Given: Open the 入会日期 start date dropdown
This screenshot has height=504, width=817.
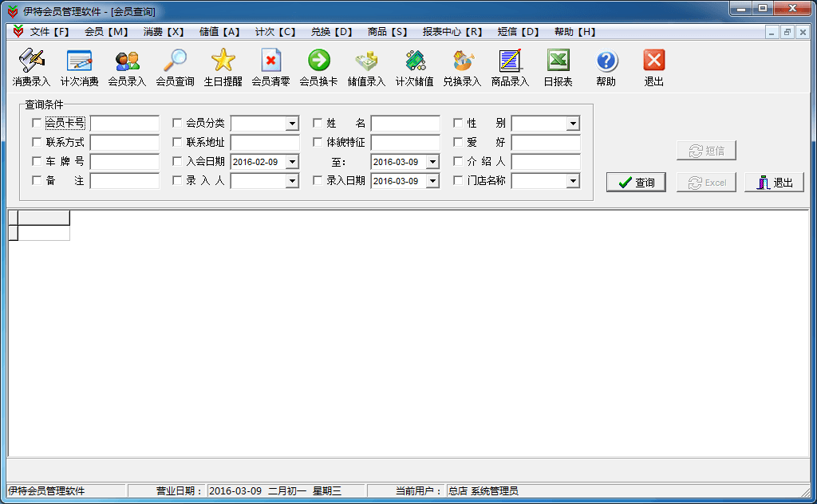Looking at the screenshot, I should pyautogui.click(x=292, y=162).
